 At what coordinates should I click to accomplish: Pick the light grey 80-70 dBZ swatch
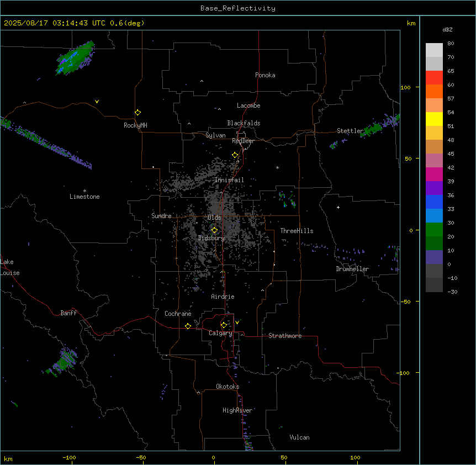(x=434, y=50)
